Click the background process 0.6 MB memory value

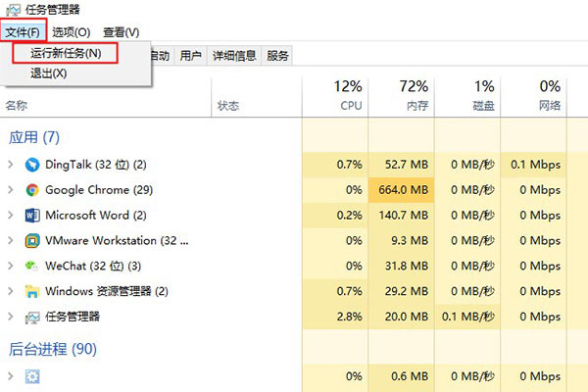(410, 376)
